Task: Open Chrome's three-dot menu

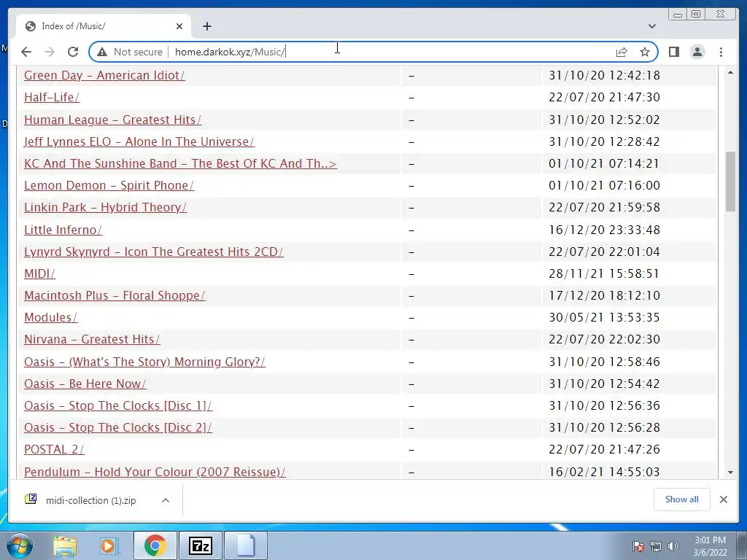Action: (721, 52)
